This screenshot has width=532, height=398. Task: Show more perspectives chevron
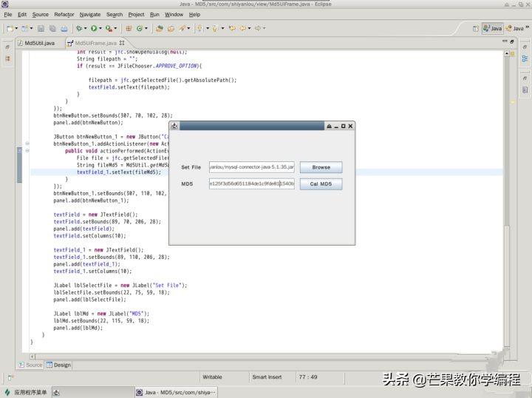528,27
